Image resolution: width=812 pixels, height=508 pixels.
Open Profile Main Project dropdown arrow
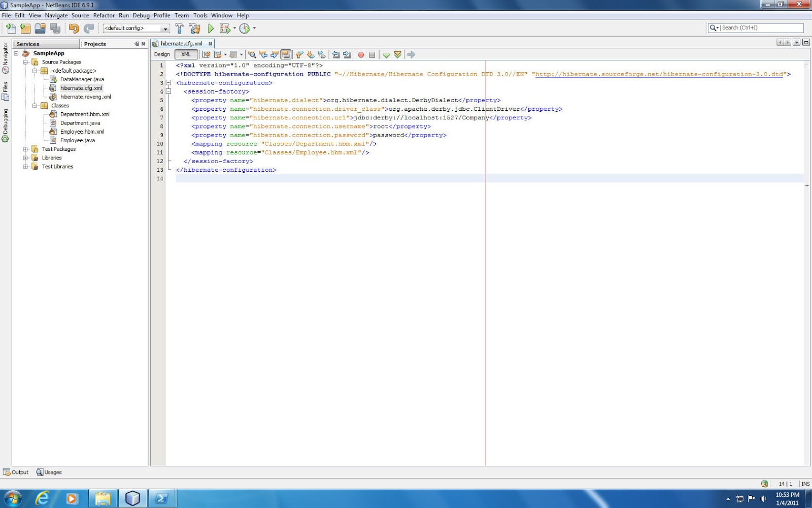[x=254, y=28]
